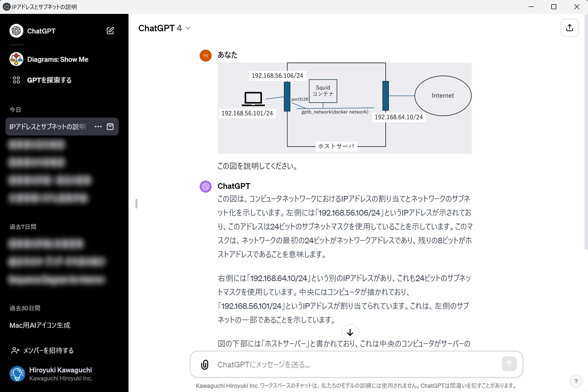Image resolution: width=588 pixels, height=392 pixels.
Task: Click the paperclip attach file icon
Action: click(205, 364)
